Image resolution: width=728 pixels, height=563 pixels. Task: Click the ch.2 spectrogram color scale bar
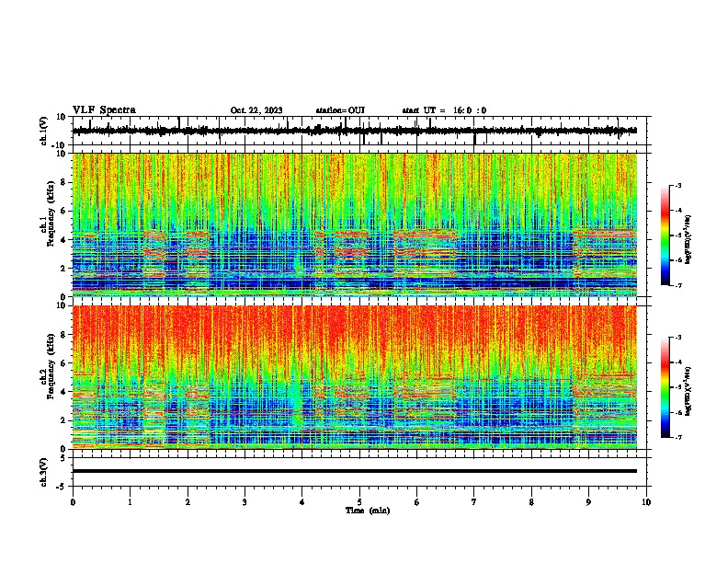(665, 387)
